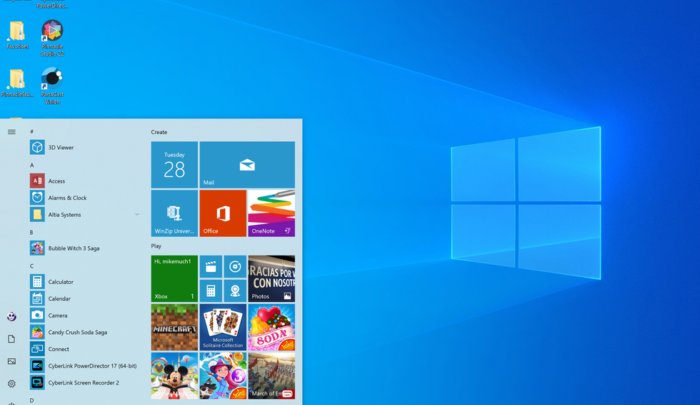
Task: Open Settings gear in Start sidebar
Action: (12, 384)
